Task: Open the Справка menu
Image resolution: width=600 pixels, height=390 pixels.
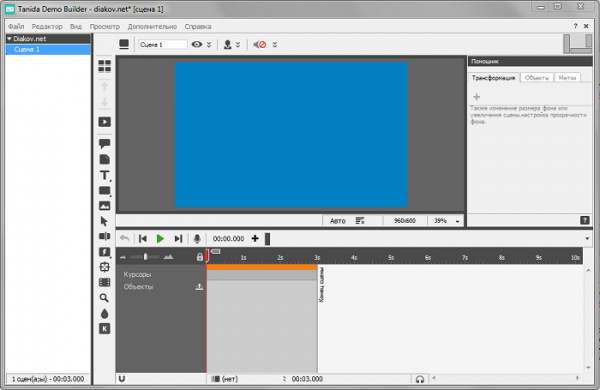Action: click(198, 26)
